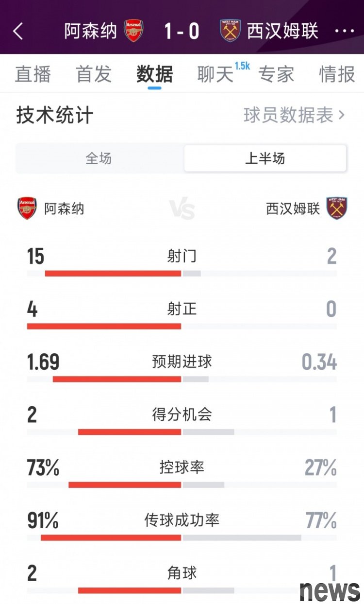This screenshot has width=364, height=604.
Task: Tap the 西汉姆联 team name in header
Action: point(282,31)
